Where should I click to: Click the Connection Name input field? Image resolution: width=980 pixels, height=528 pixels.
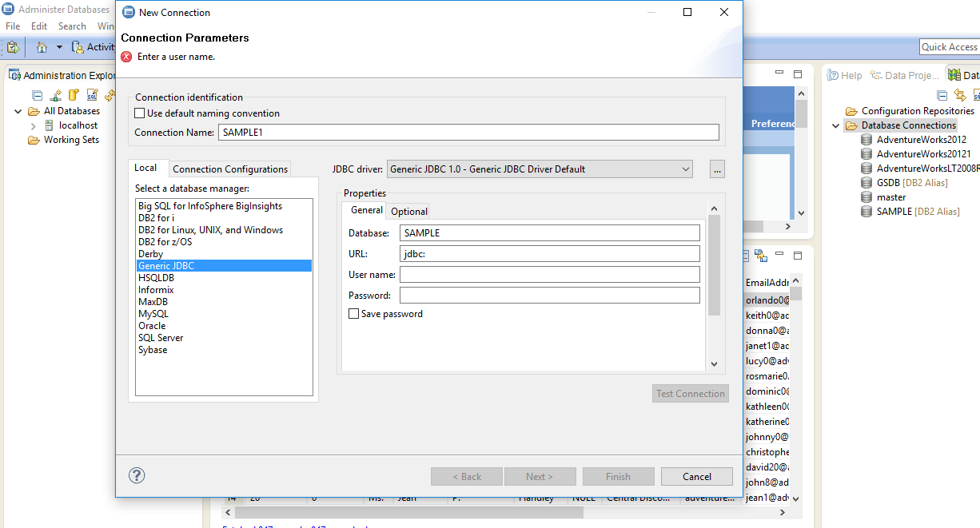point(468,133)
